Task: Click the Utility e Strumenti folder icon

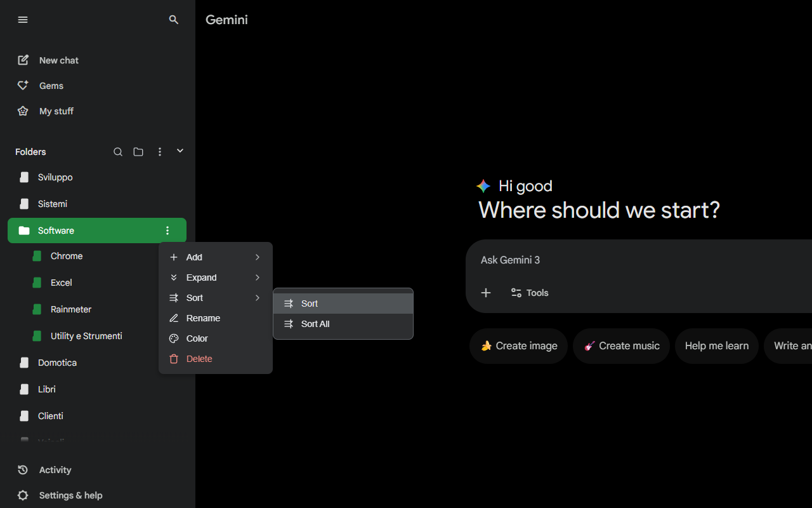Action: (x=37, y=336)
